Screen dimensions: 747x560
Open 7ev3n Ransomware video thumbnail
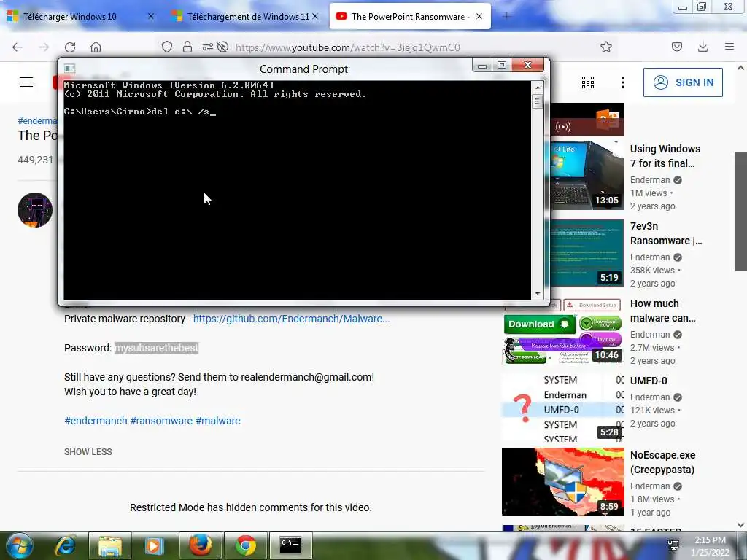[587, 253]
